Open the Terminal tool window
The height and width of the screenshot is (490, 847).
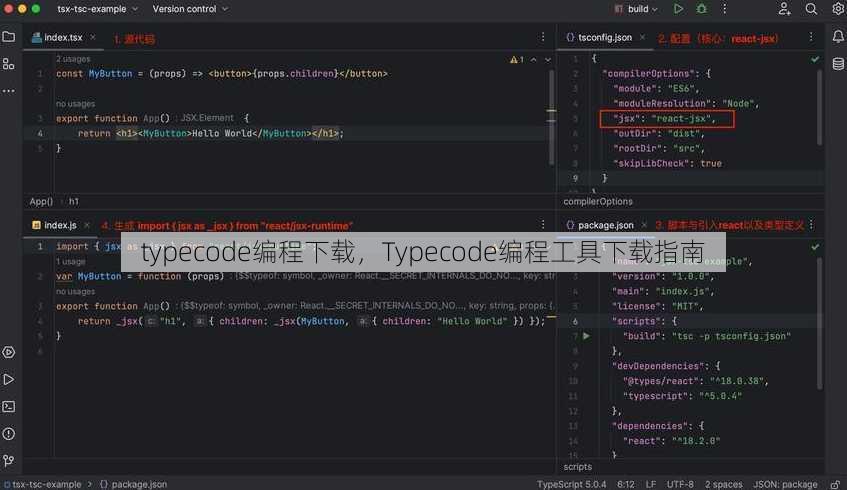[9, 406]
